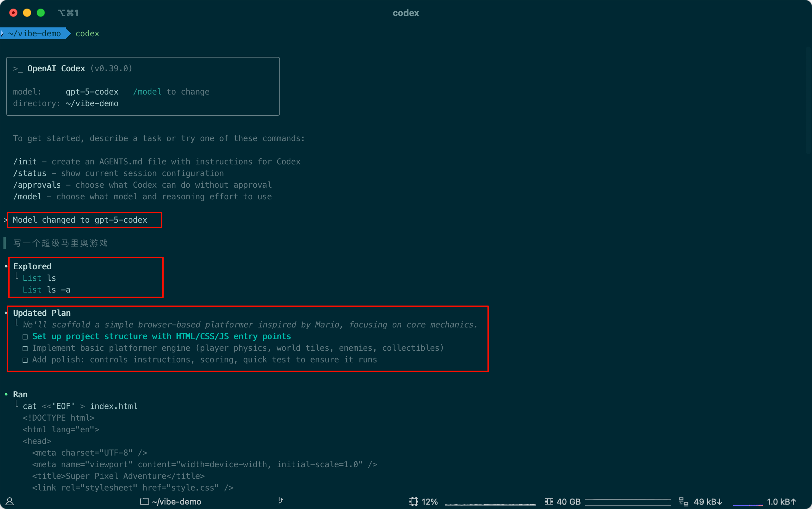Click the network icon beside 49 kB download
This screenshot has height=509, width=812.
(683, 502)
